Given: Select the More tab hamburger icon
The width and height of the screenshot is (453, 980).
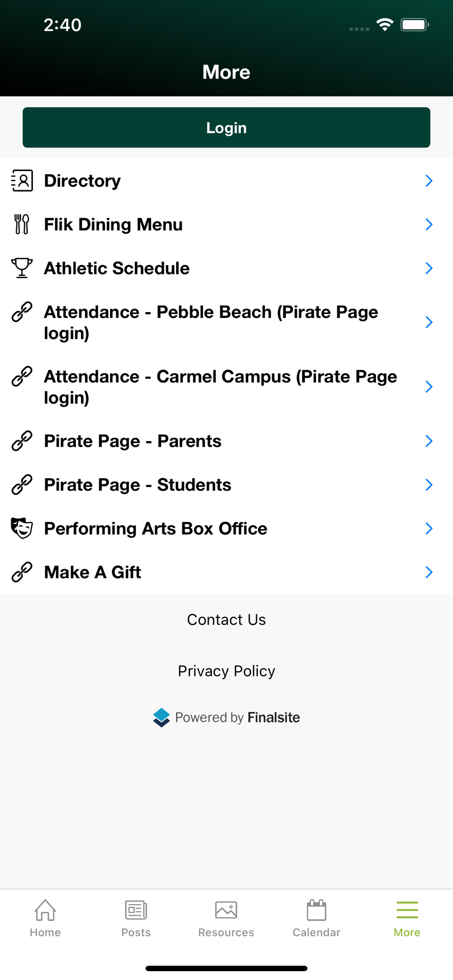Looking at the screenshot, I should click(407, 910).
